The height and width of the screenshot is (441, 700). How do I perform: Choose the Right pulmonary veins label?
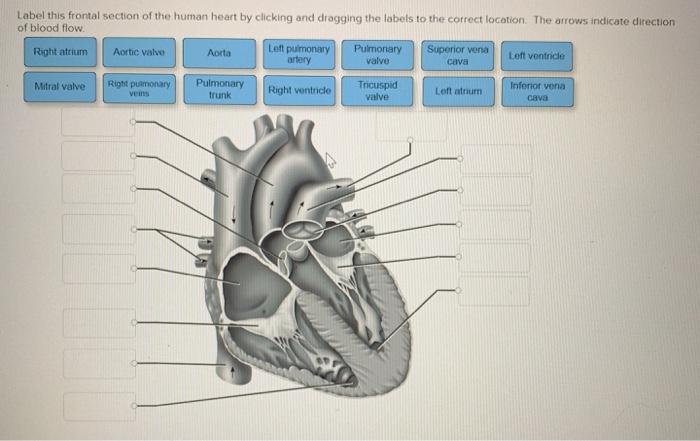(139, 89)
